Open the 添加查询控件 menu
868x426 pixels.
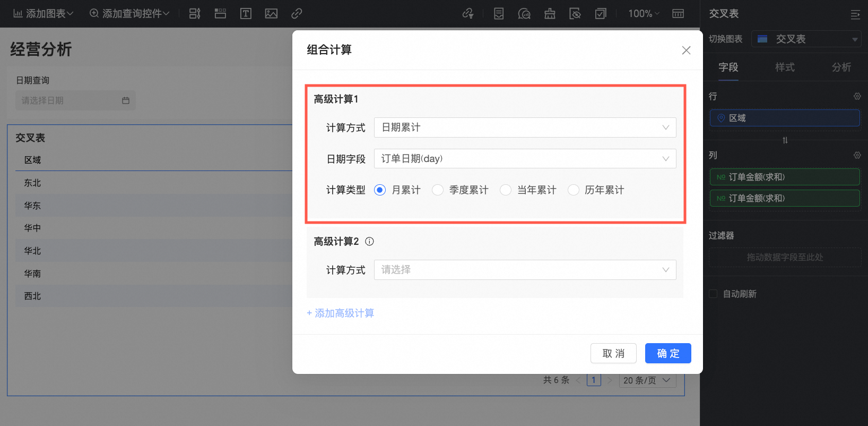click(129, 13)
